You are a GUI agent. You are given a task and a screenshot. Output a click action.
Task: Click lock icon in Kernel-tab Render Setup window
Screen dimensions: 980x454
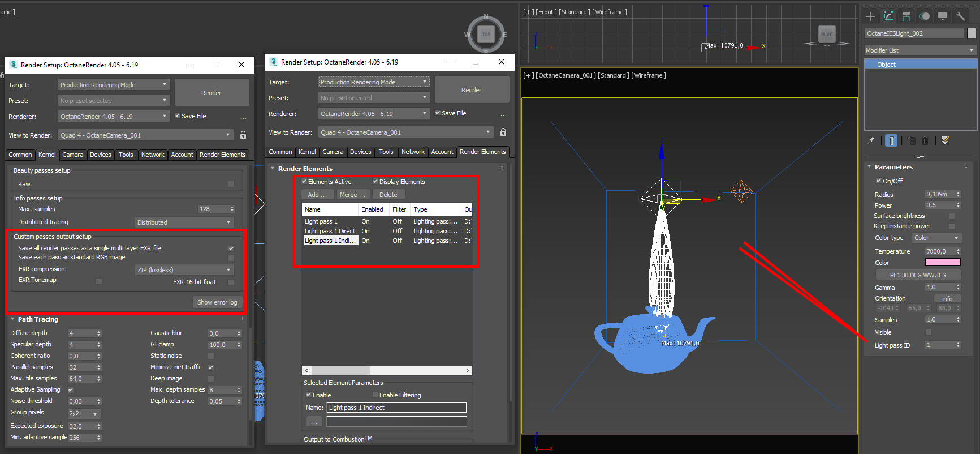pyautogui.click(x=243, y=135)
